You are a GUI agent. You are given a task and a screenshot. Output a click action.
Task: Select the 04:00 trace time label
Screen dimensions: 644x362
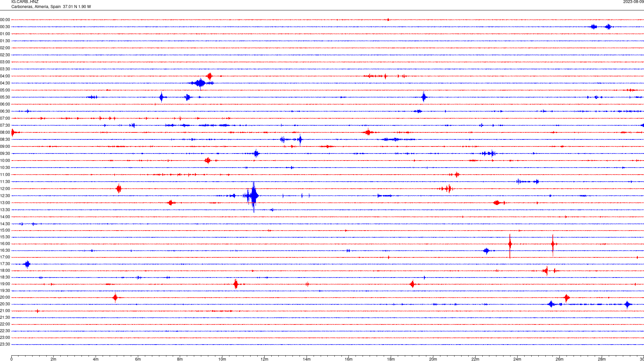tap(5, 76)
